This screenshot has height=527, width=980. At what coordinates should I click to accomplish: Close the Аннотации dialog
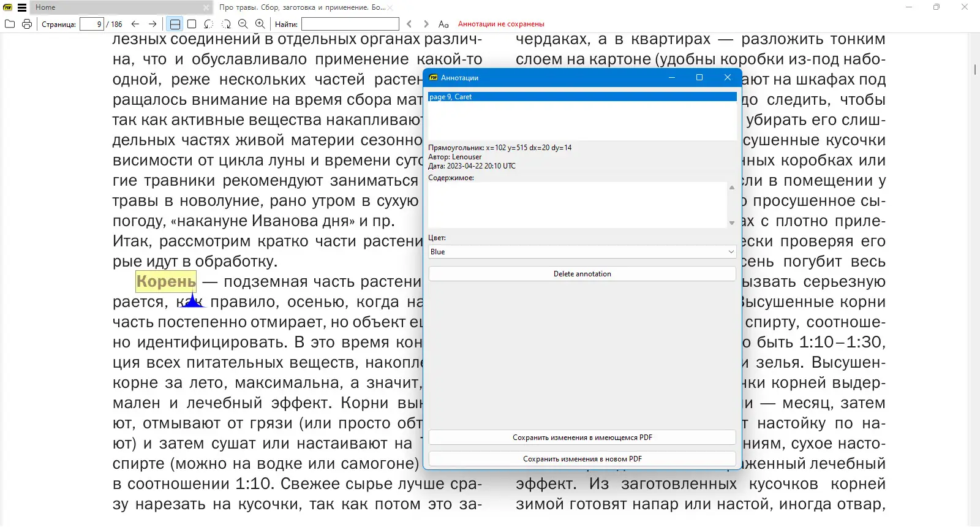(x=728, y=78)
